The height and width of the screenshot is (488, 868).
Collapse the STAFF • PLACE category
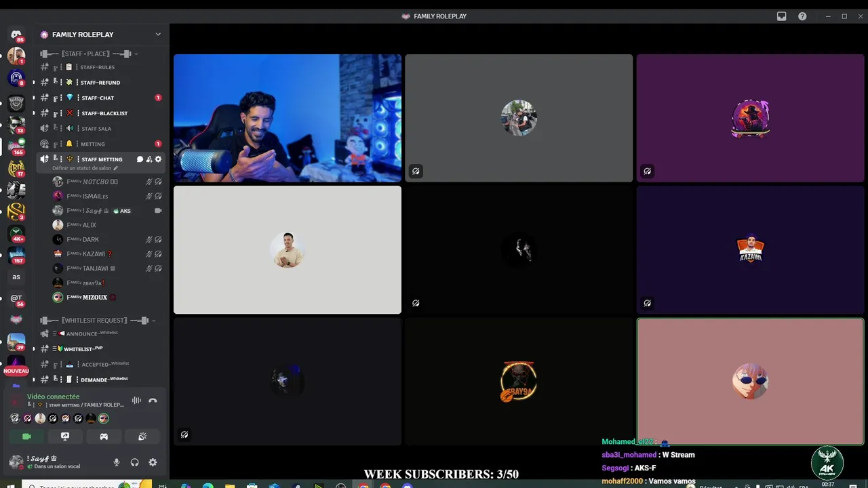tap(89, 54)
